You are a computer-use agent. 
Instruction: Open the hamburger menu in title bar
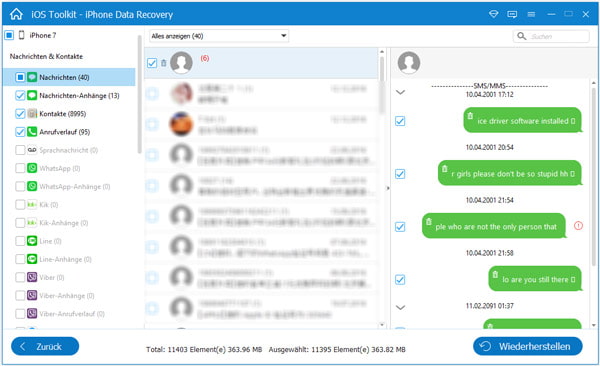tap(531, 15)
